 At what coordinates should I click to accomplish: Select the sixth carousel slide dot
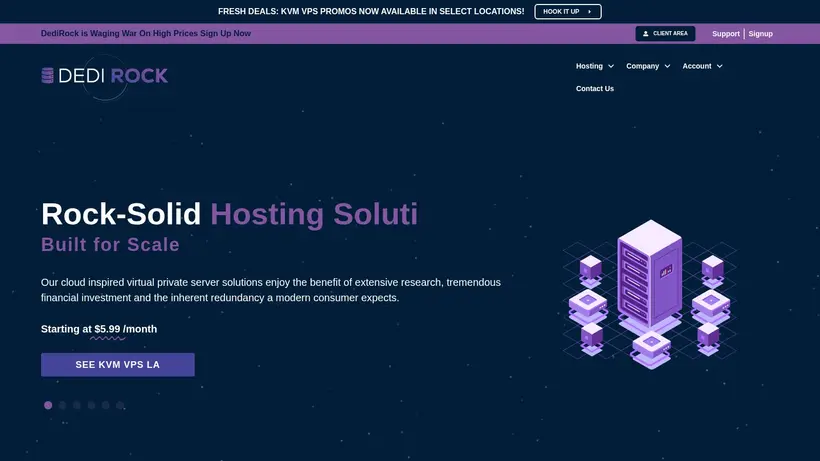point(120,405)
